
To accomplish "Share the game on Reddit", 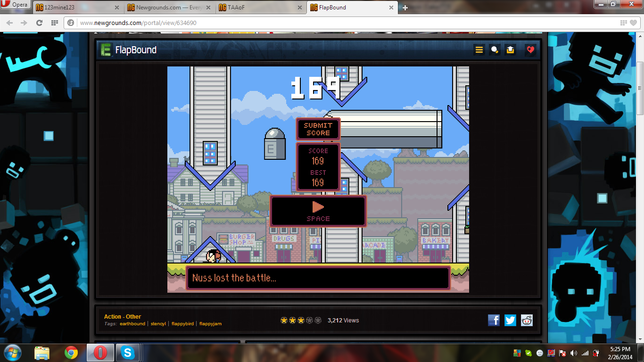I will 527,320.
